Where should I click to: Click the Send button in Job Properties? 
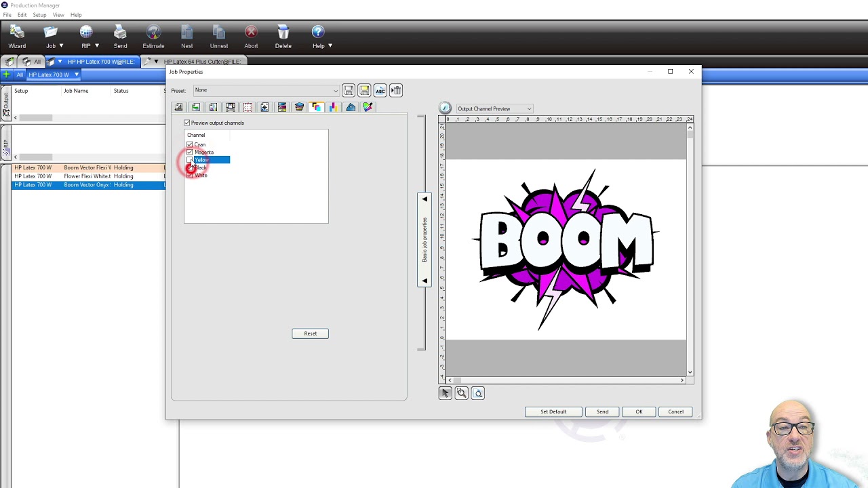click(602, 411)
